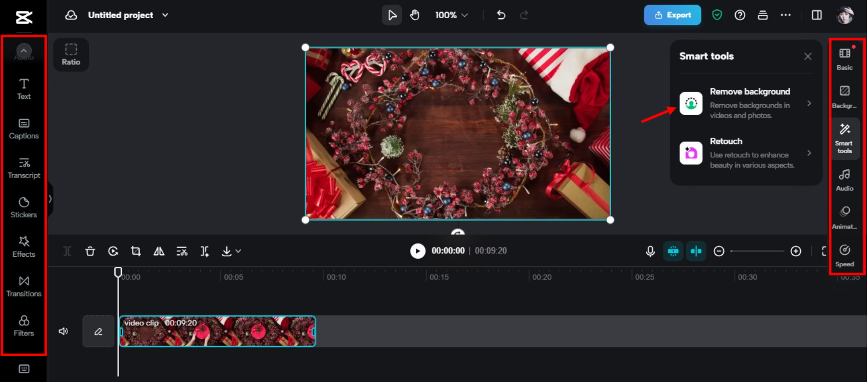Screen dimensions: 868x382
Task: Click the mirror flip icon
Action: click(x=159, y=251)
